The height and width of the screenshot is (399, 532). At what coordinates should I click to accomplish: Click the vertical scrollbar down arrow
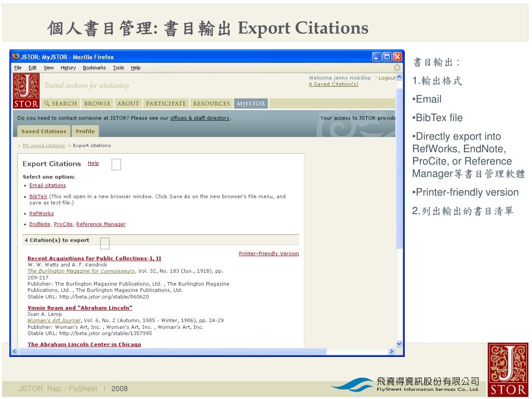[x=399, y=344]
